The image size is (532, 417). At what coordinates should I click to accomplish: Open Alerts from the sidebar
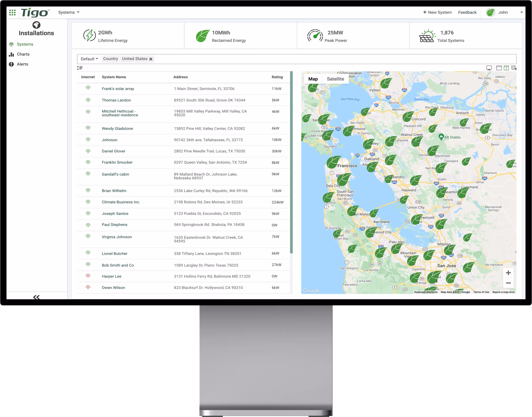pyautogui.click(x=22, y=64)
